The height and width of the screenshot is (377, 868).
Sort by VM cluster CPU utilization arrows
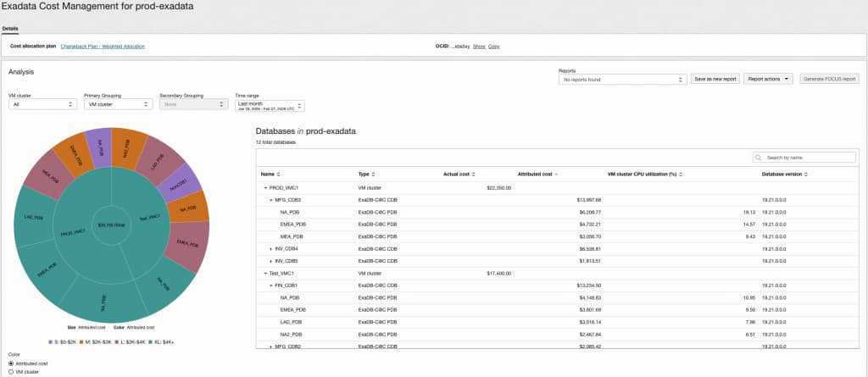tap(680, 175)
